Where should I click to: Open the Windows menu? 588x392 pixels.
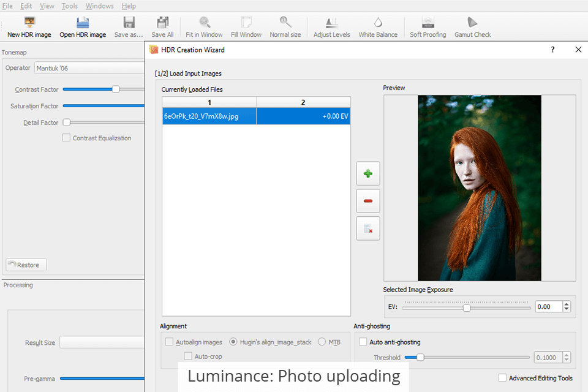(x=99, y=6)
